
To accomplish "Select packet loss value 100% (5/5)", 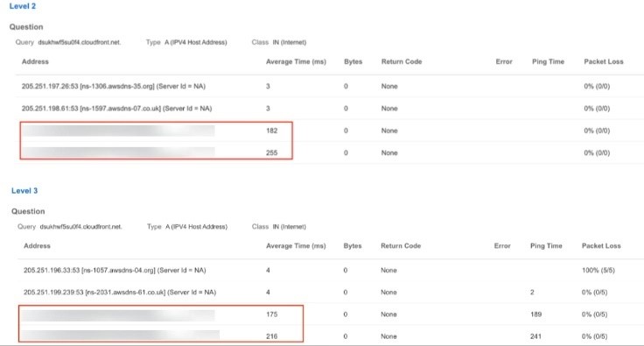I will pyautogui.click(x=598, y=271).
